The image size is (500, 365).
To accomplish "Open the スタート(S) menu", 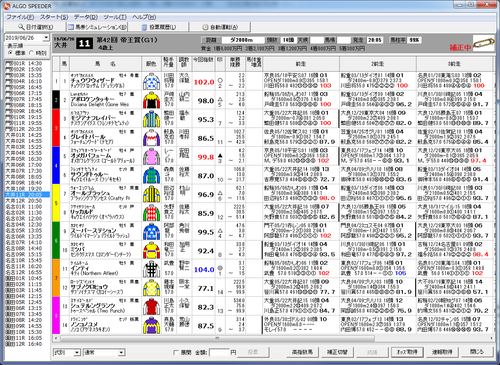I will 54,17.
